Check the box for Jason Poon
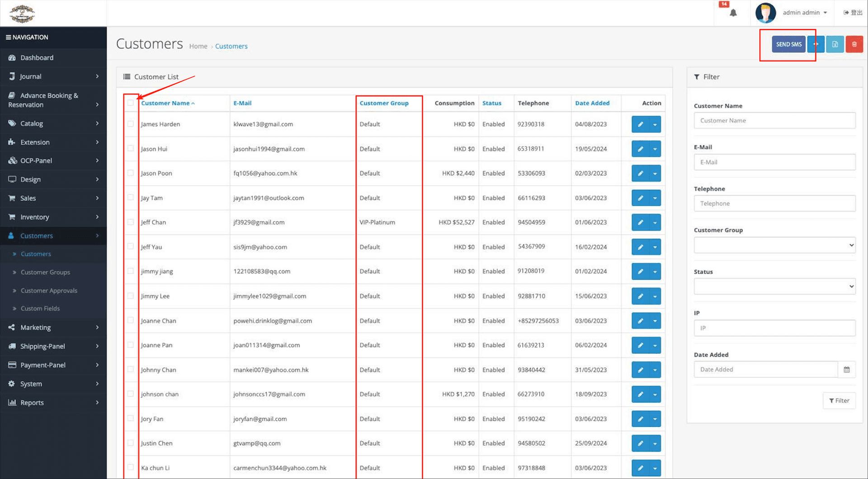Viewport: 868px width, 479px height. [x=131, y=173]
